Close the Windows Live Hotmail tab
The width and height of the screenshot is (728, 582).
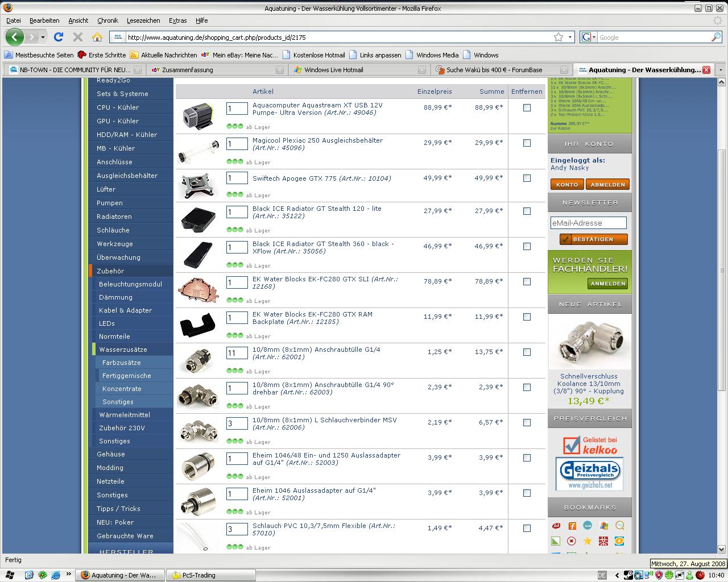point(422,70)
